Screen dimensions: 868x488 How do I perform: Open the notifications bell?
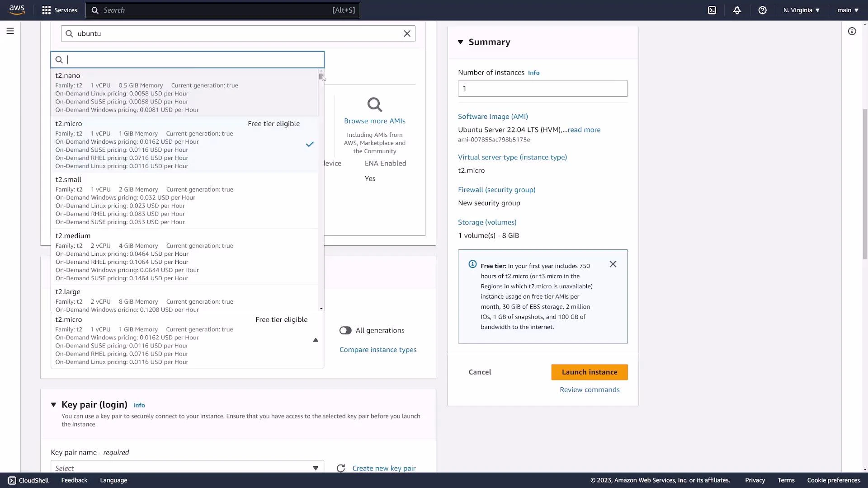click(x=737, y=10)
